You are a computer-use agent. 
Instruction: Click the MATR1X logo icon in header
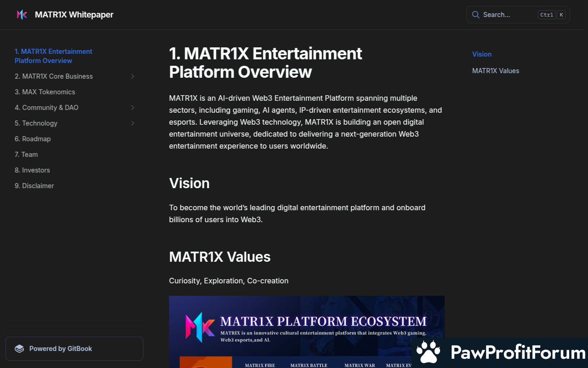[x=22, y=15]
